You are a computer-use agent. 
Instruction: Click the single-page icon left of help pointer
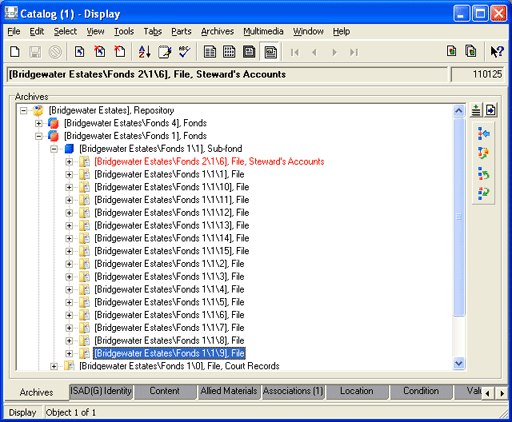coord(452,51)
